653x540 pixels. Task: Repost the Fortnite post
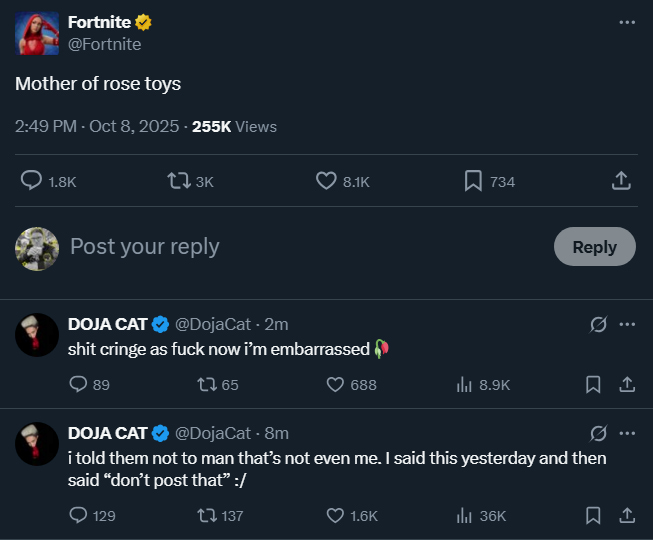pyautogui.click(x=180, y=181)
